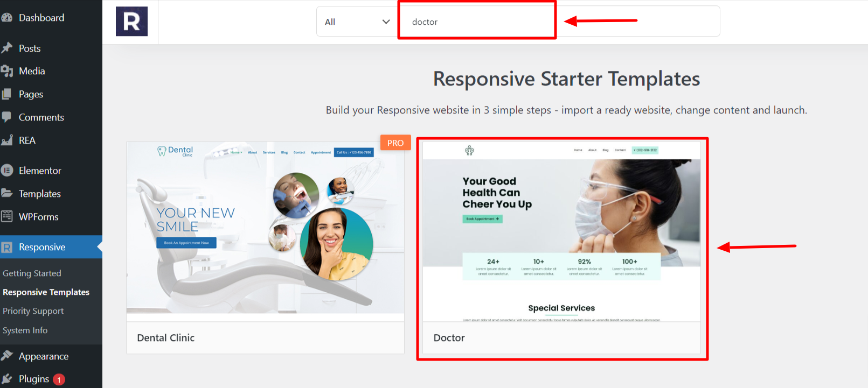Open Priority Support submenu link

pos(33,311)
